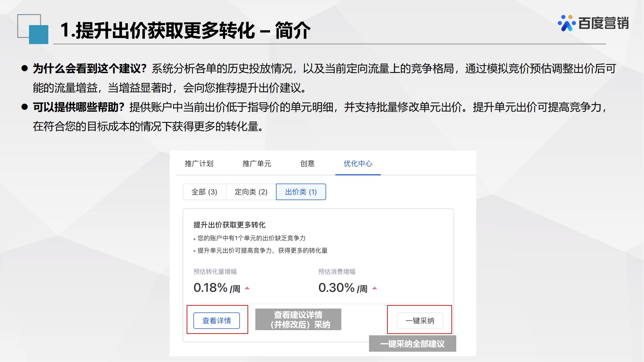The image size is (644, 362).
Task: Click text 提升单元出价可提高竞争力，获得更多的转化量
Action: click(262, 250)
